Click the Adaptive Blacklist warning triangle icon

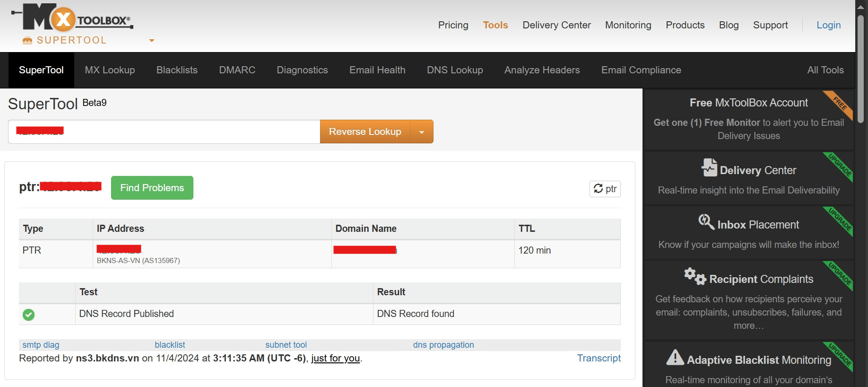click(x=675, y=358)
